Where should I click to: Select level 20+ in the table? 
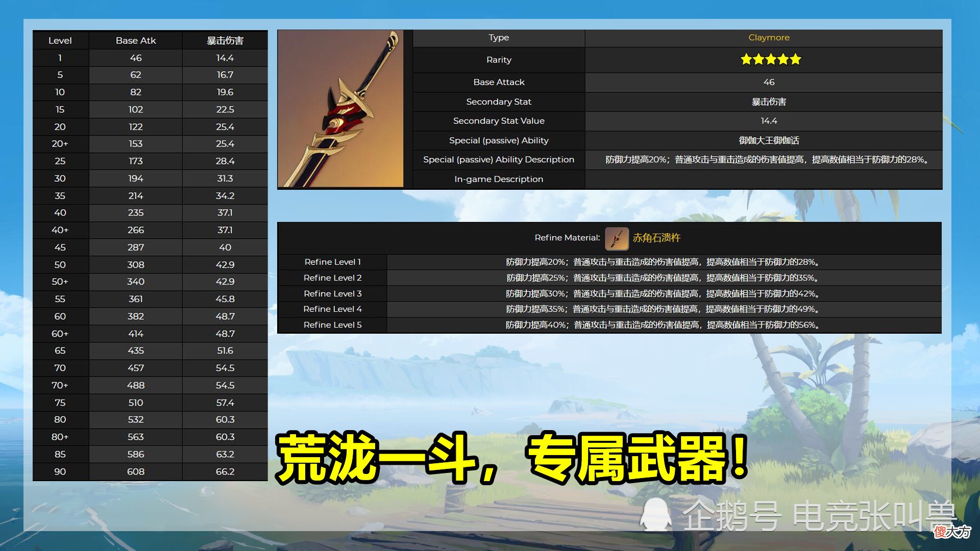[60, 144]
